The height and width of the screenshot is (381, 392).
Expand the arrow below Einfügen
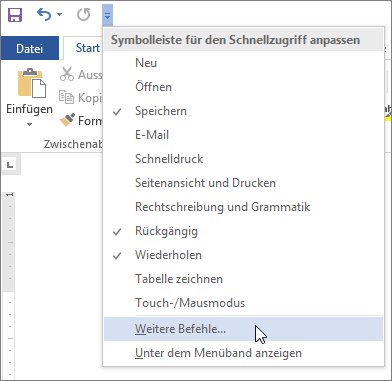click(x=29, y=124)
